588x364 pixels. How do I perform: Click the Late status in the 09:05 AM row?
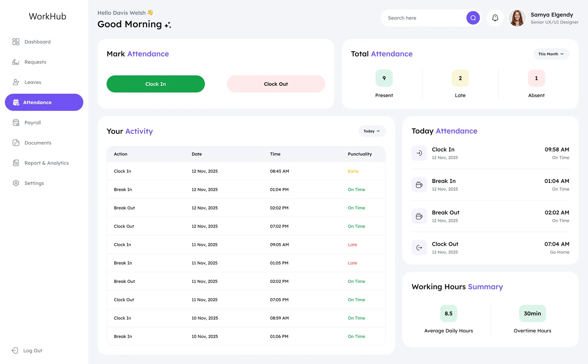(x=352, y=245)
